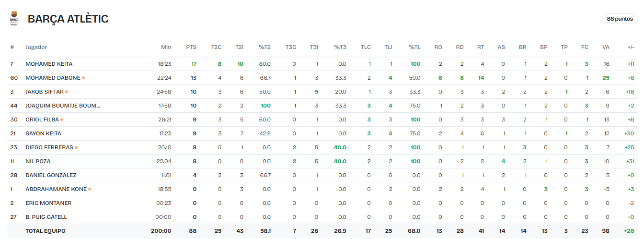Click the %T3 column header
Screen dimensions: 644x239
pos(340,47)
